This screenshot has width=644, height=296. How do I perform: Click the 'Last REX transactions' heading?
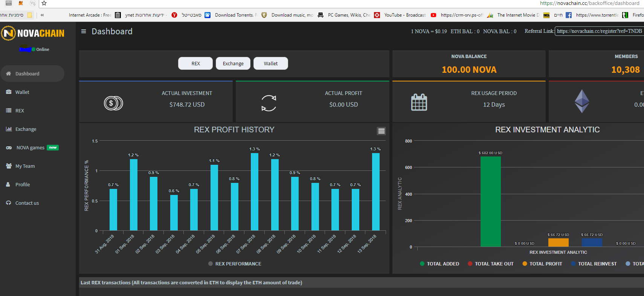[191, 282]
